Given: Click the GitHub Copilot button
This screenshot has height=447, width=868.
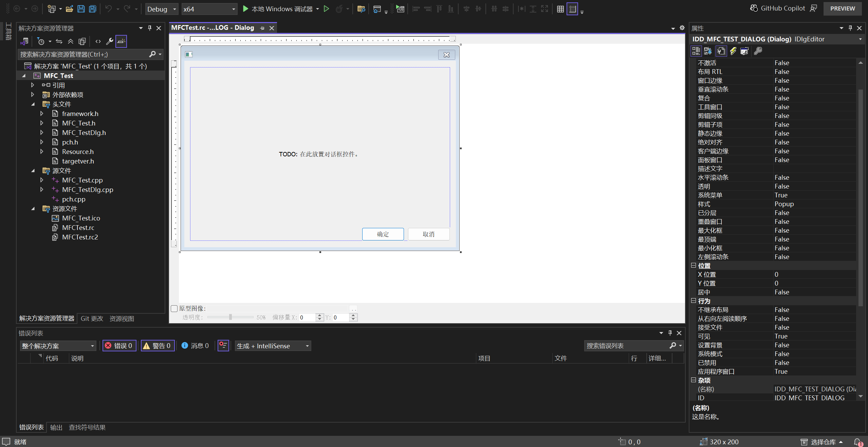Looking at the screenshot, I should click(x=777, y=8).
